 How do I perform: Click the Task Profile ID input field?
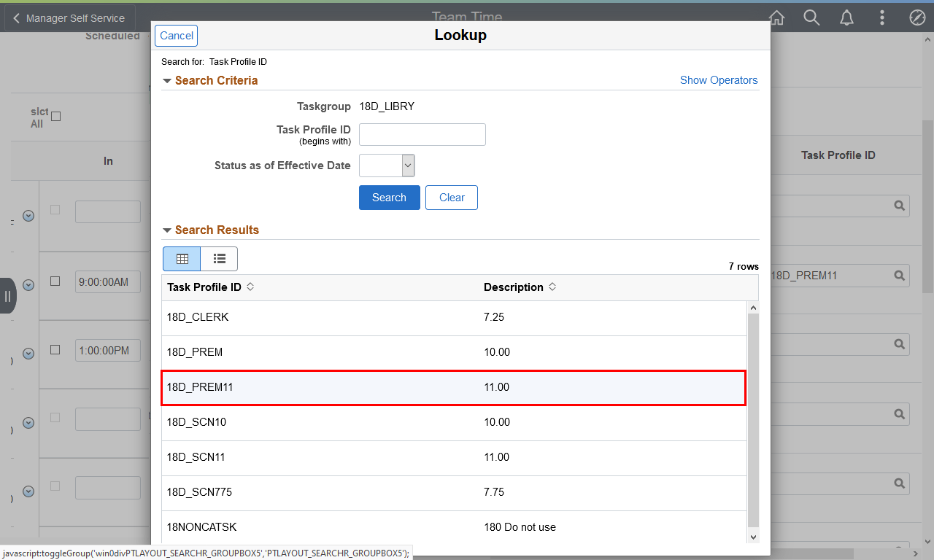pos(422,135)
